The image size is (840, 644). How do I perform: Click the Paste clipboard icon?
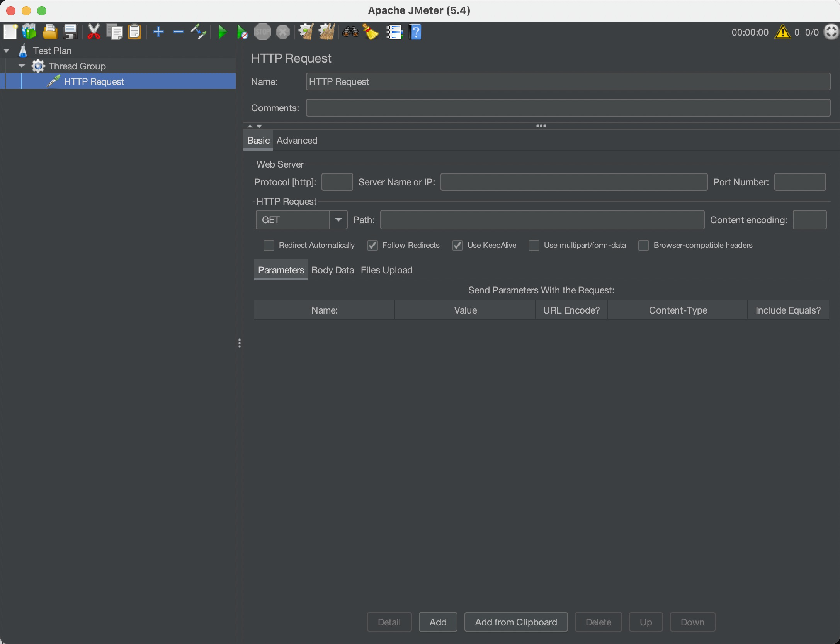point(134,32)
